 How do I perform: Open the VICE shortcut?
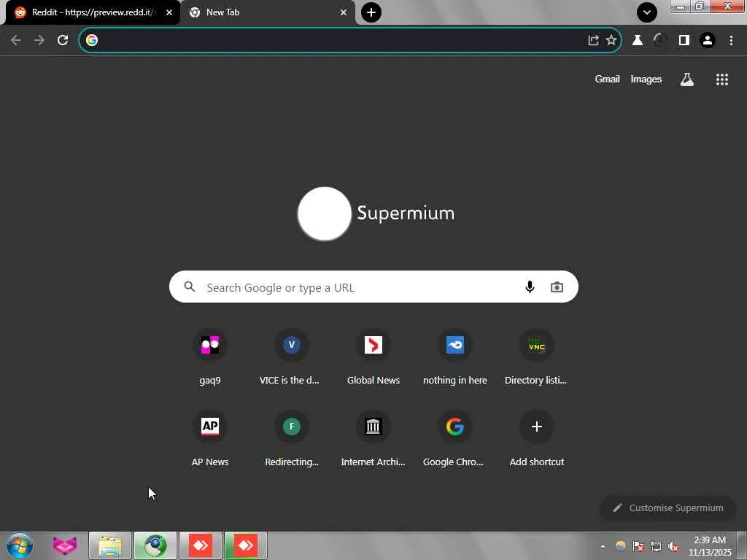point(292,357)
